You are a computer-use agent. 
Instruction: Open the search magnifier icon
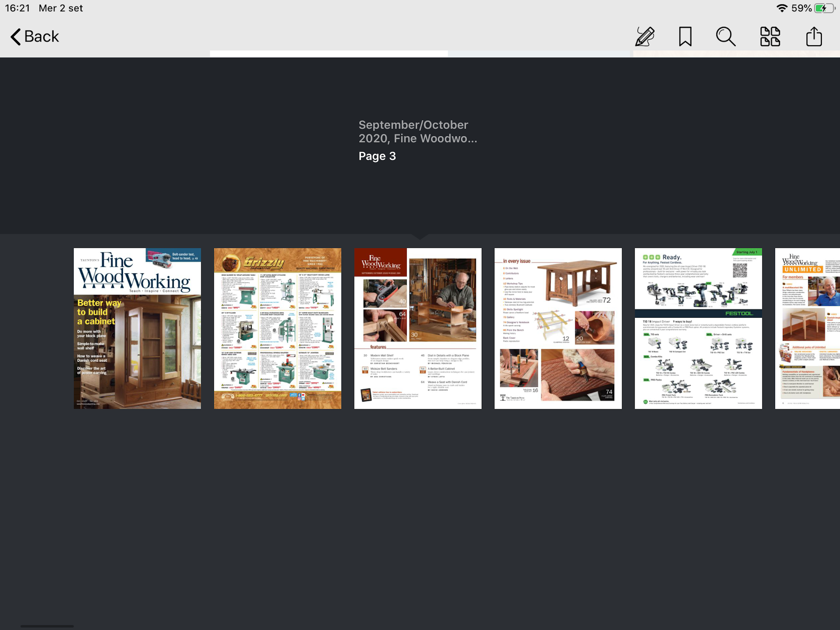[725, 37]
